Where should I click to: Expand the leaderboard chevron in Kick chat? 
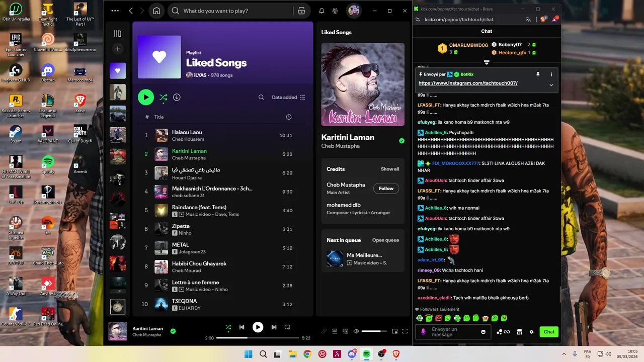pos(487,62)
